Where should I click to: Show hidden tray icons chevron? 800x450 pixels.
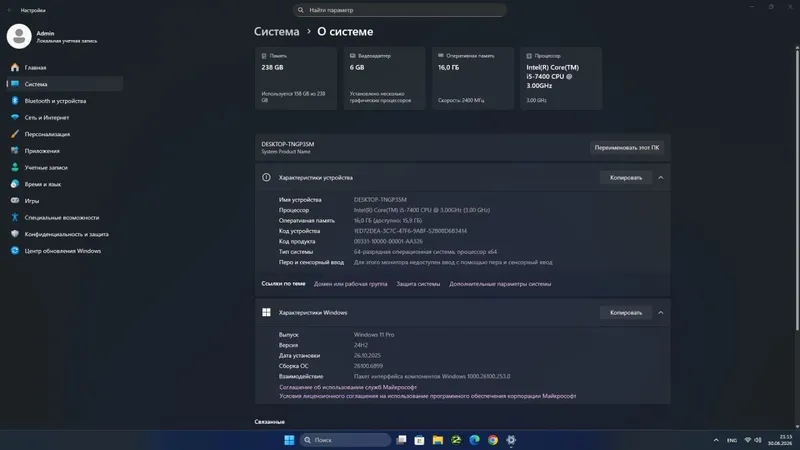pos(716,440)
